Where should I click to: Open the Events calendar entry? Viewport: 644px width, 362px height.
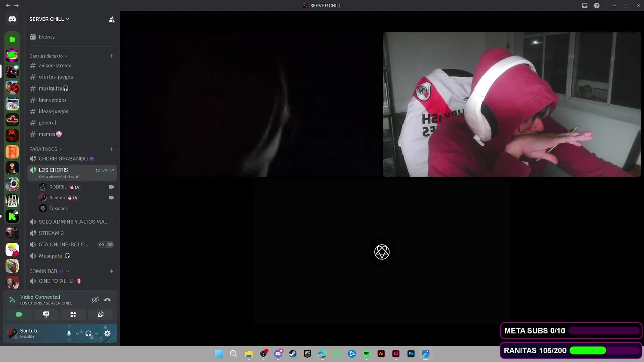[71, 37]
